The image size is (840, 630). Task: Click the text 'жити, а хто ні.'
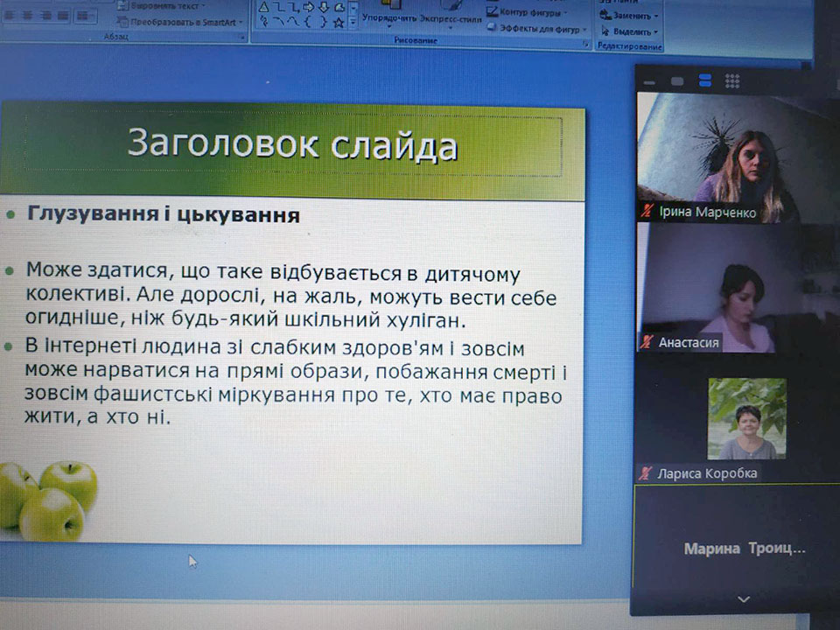(97, 416)
